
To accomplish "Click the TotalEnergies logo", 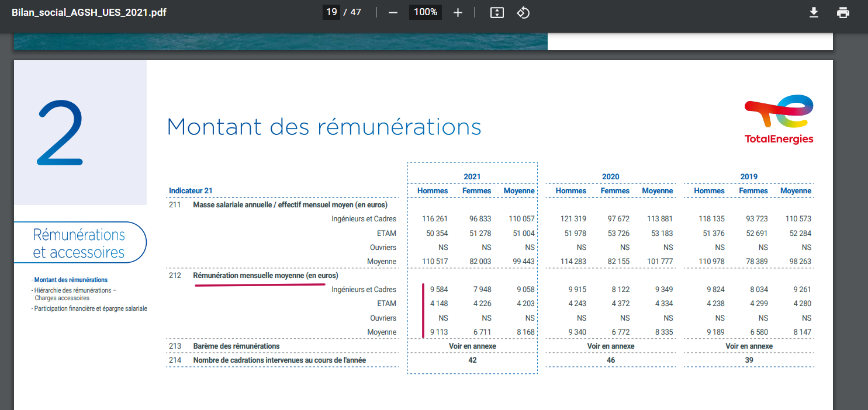I will pos(779,119).
